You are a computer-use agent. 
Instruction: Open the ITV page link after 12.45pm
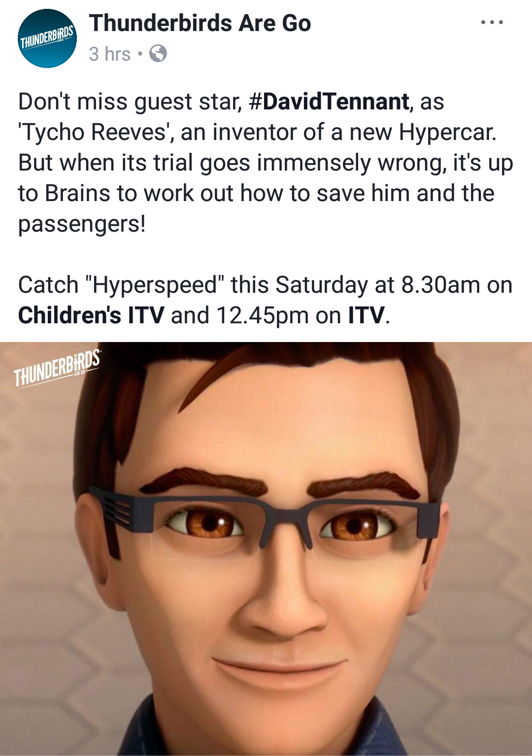coord(366,315)
